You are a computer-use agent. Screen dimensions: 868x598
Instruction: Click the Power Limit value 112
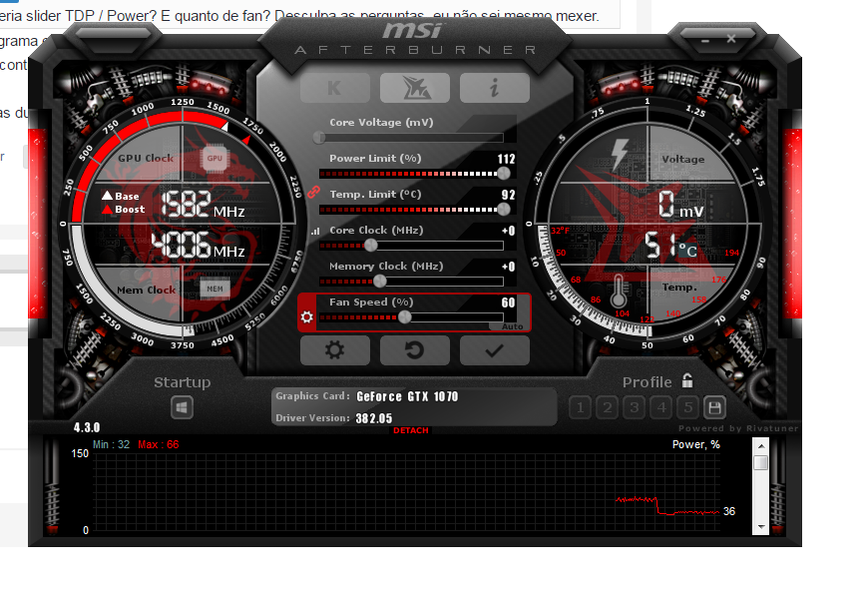pos(506,159)
